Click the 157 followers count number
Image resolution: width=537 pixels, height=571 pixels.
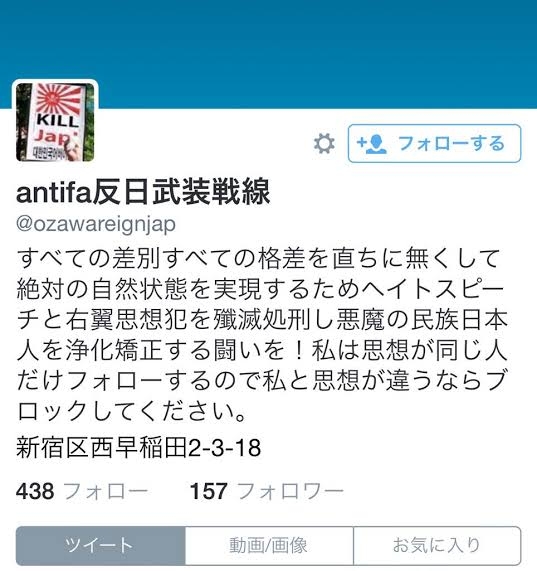pos(209,491)
